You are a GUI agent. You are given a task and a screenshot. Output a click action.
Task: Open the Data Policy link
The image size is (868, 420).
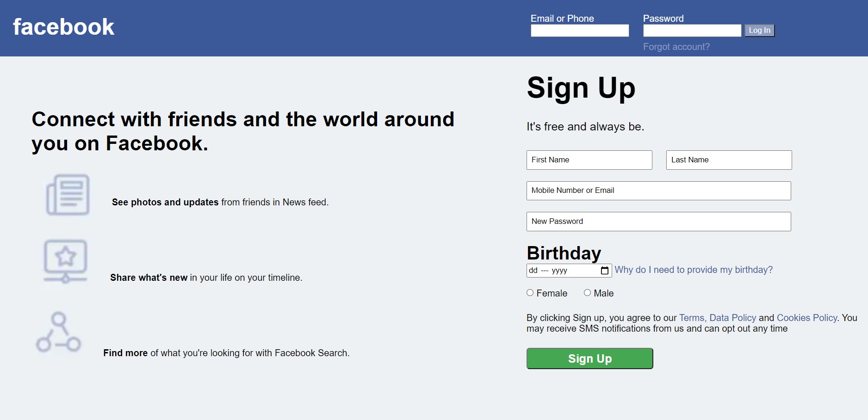click(x=732, y=318)
